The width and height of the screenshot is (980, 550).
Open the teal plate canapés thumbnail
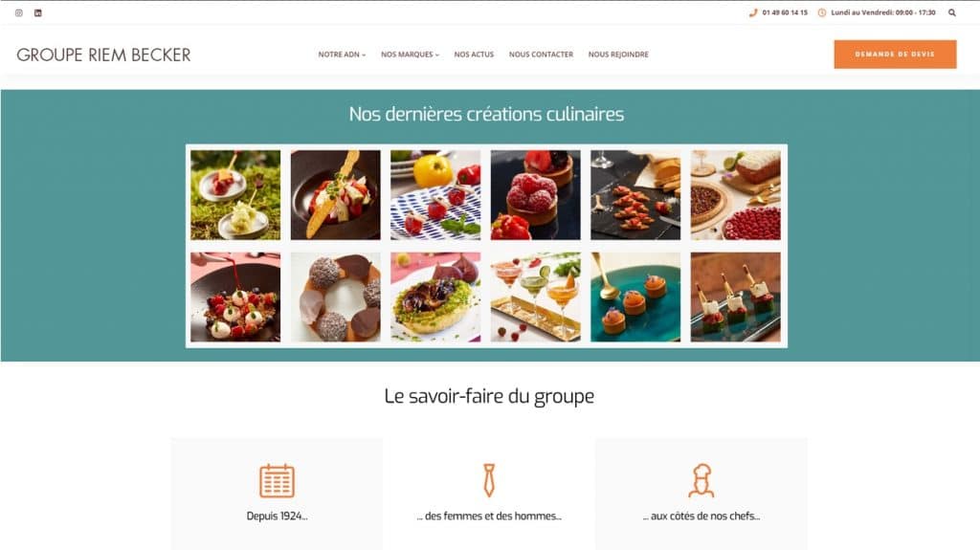pos(635,297)
